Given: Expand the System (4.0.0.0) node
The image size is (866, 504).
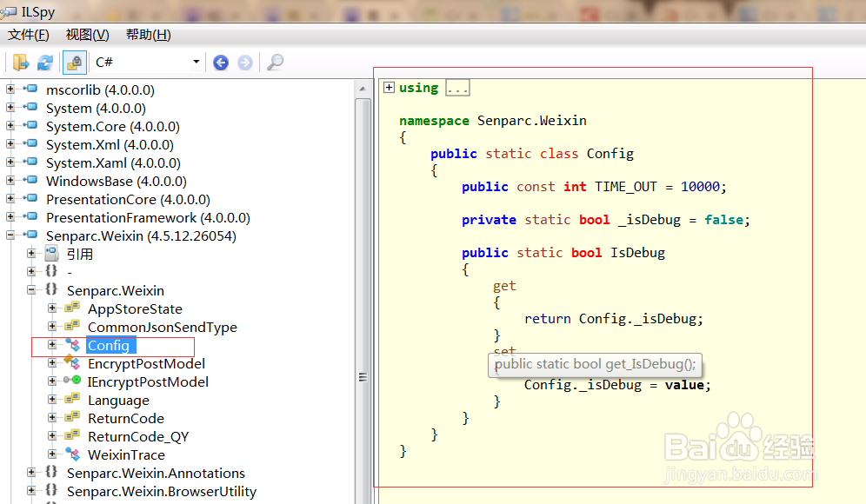Looking at the screenshot, I should tap(10, 107).
